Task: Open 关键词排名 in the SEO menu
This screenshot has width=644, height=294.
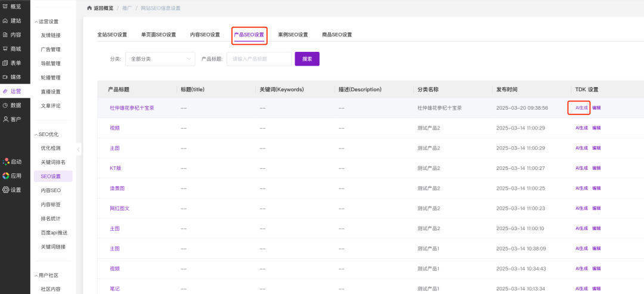Action: point(53,162)
